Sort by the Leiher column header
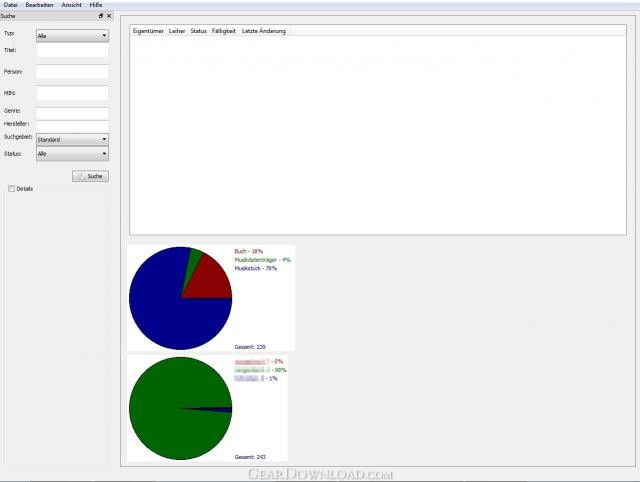640x482 pixels. 177,31
